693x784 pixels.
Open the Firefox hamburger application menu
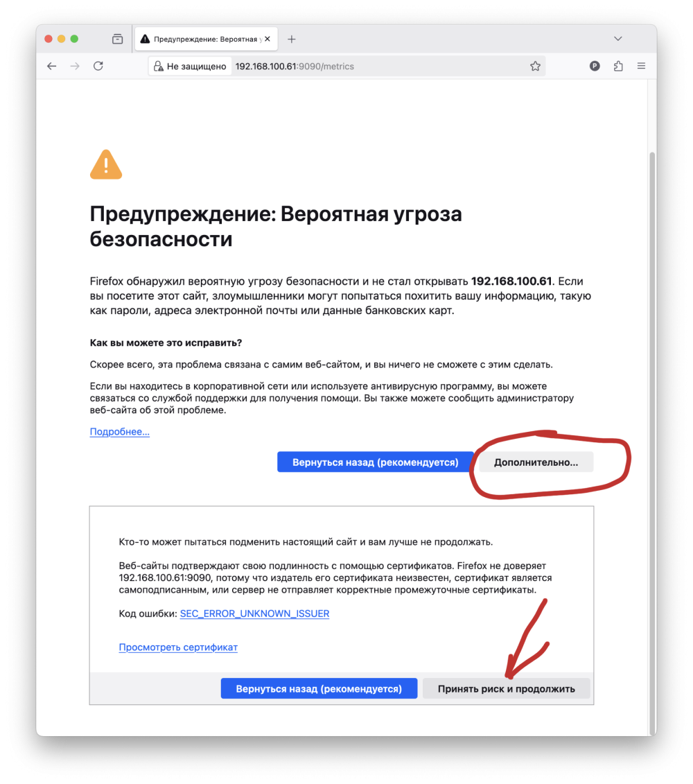coord(641,66)
